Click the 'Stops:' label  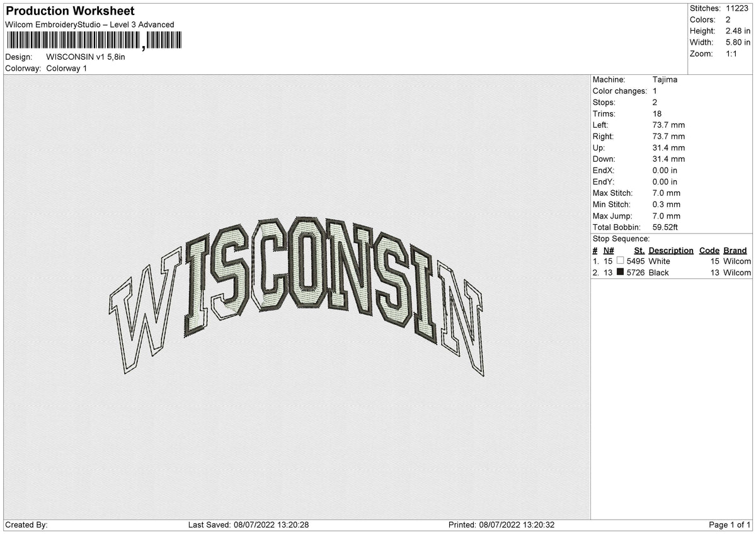(604, 103)
